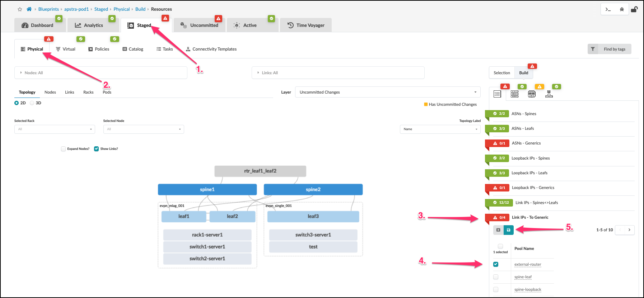
Task: Star this page using the favorite icon
Action: click(20, 9)
